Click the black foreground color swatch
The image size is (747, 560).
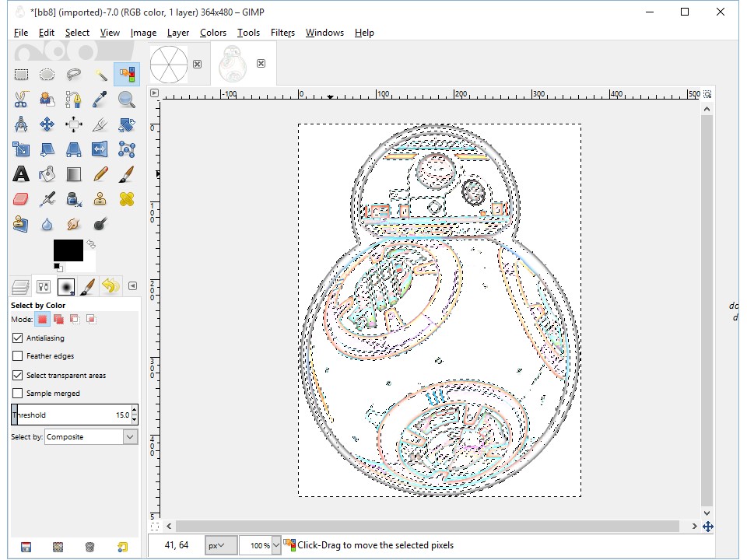tap(68, 250)
